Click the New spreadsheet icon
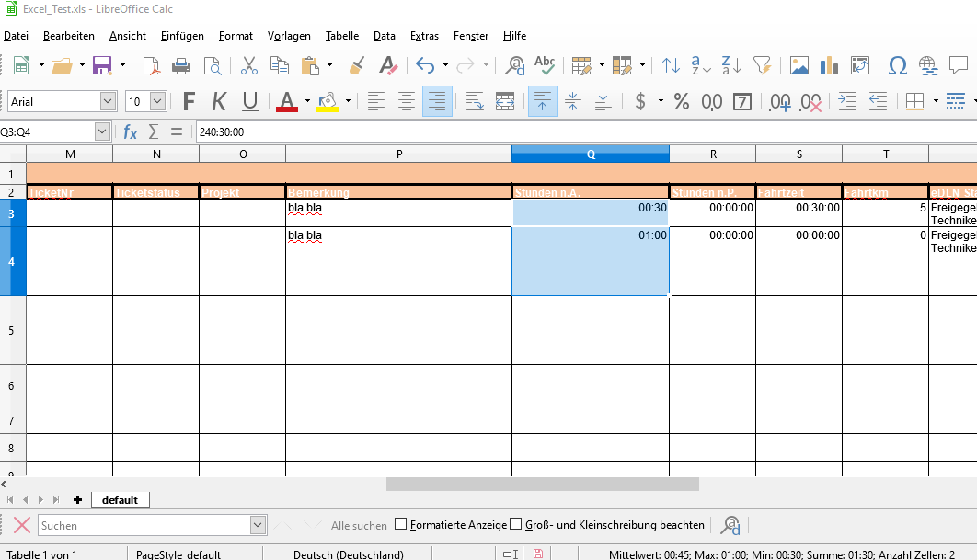The width and height of the screenshot is (977, 560). 21,65
